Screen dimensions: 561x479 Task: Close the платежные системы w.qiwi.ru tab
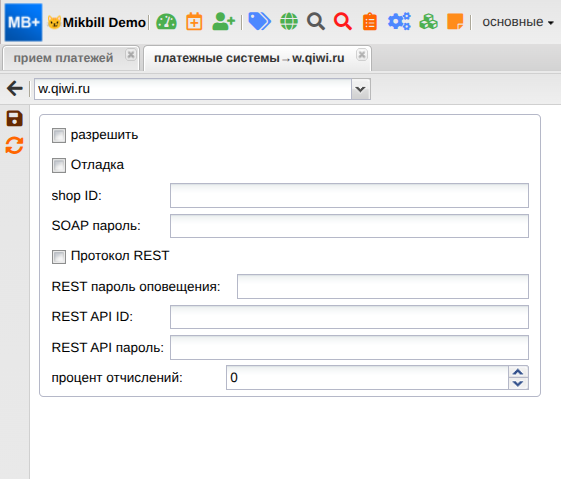(x=362, y=54)
